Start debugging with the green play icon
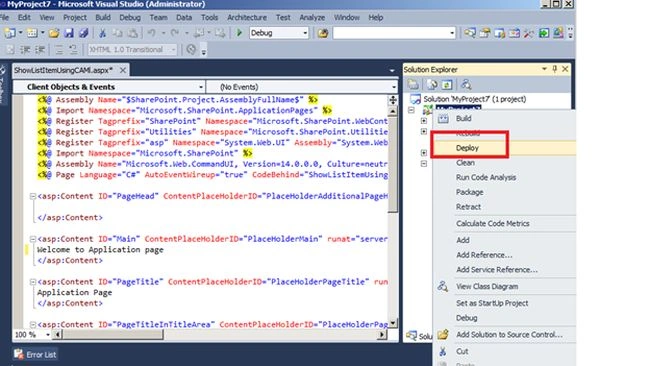650x366 pixels. 239,33
